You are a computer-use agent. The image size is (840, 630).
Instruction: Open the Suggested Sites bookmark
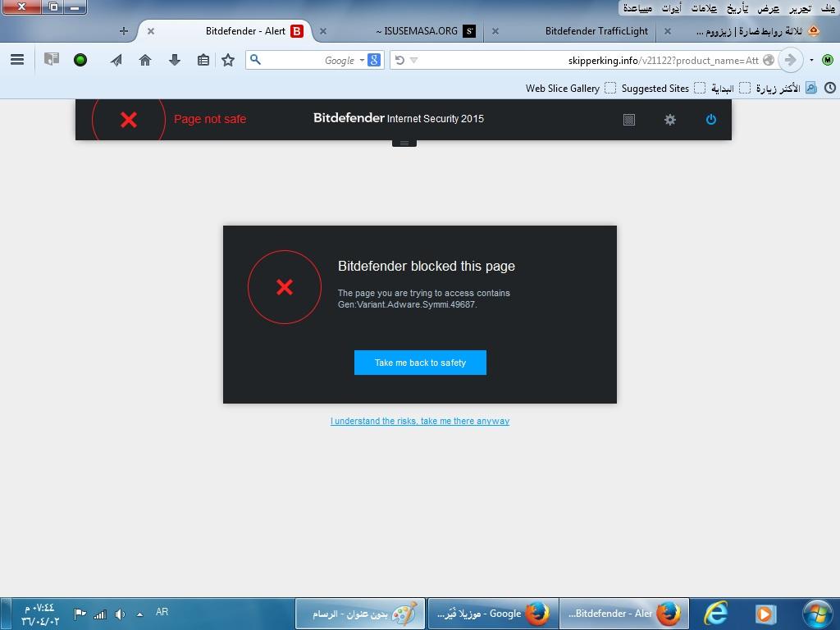pos(663,88)
